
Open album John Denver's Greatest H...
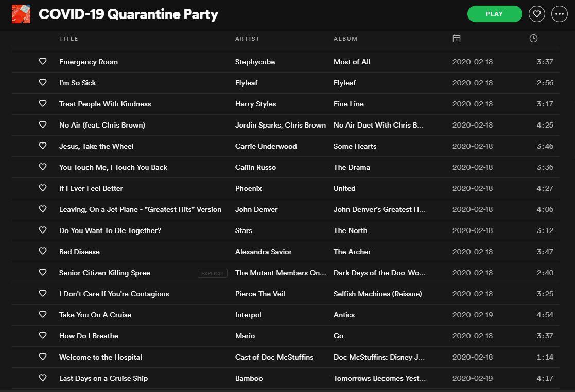click(379, 209)
